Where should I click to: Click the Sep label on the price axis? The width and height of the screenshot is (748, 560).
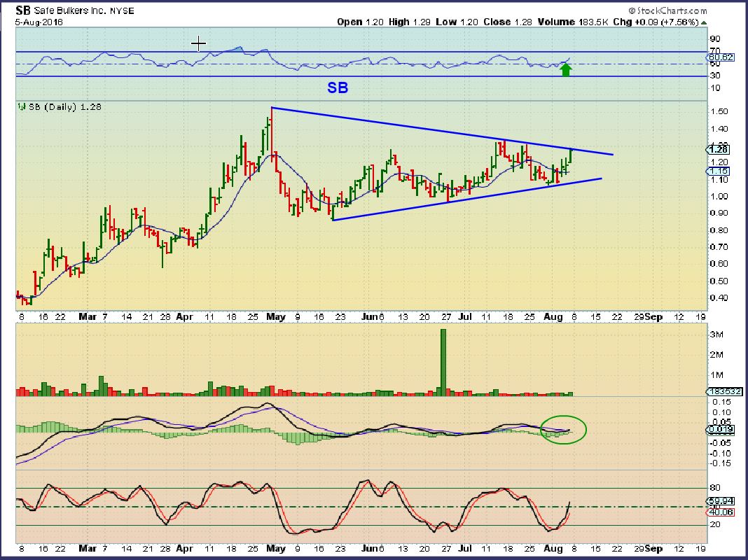click(653, 316)
